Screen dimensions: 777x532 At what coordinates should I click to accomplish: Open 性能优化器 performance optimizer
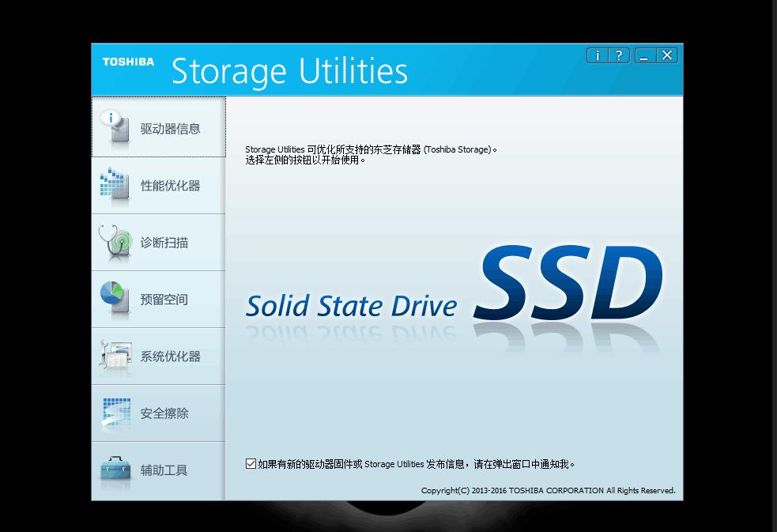pos(159,186)
